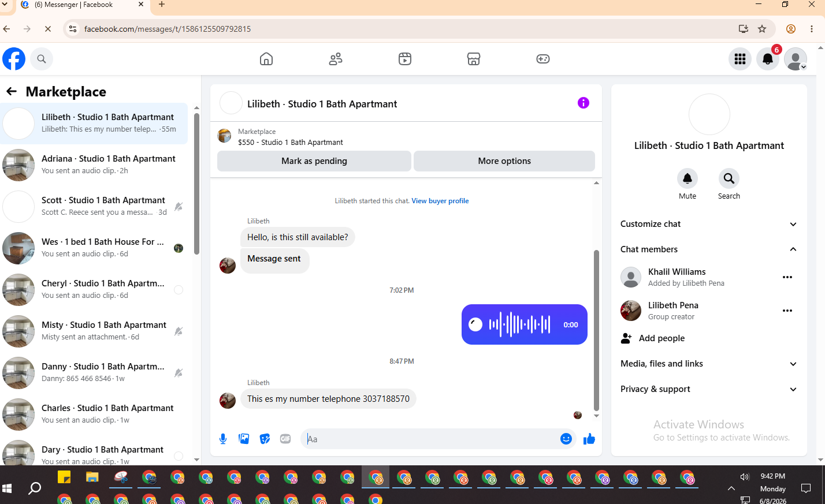Attach a photo with the image icon
This screenshot has width=825, height=504.
pos(244,439)
